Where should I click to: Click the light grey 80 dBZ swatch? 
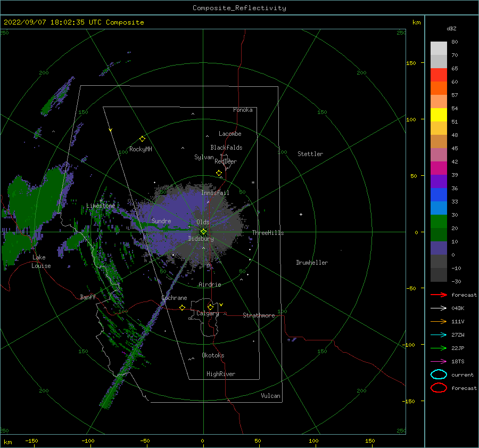pos(439,48)
